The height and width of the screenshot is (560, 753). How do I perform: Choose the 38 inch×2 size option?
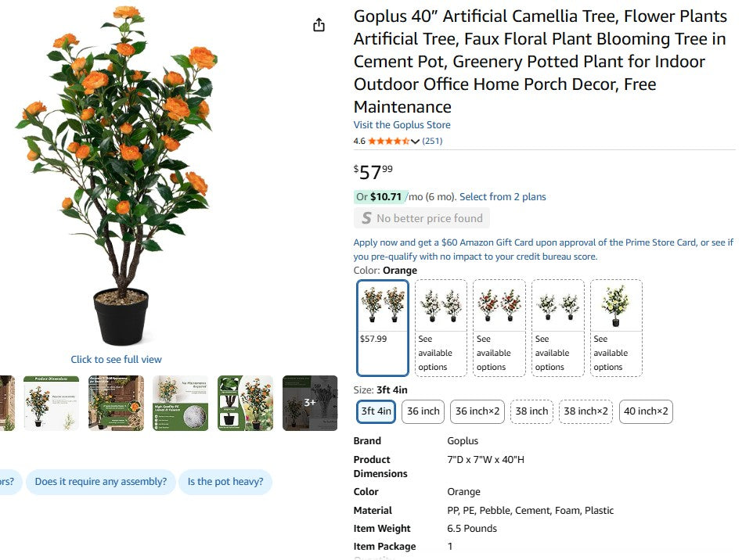click(585, 411)
